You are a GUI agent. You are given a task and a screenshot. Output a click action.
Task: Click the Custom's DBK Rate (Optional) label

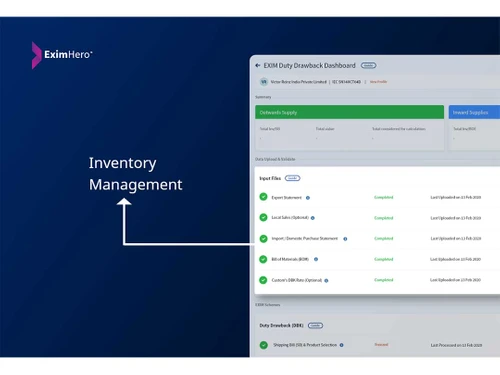297,280
